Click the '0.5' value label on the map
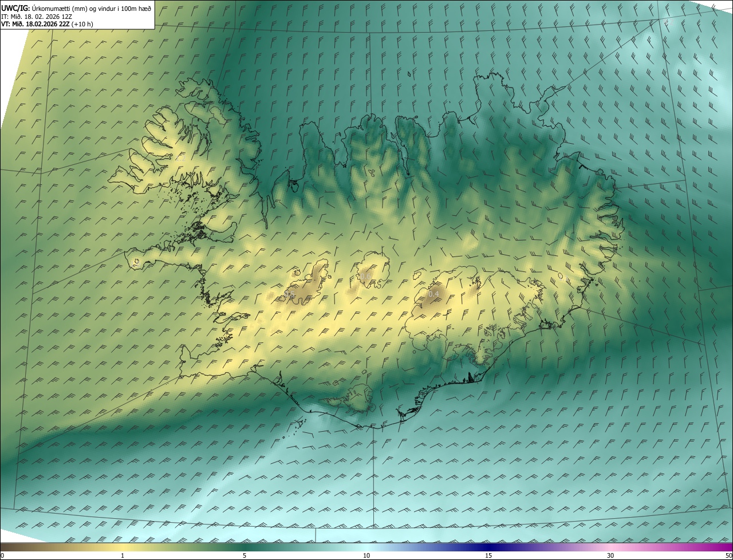Image resolution: width=733 pixels, height=560 pixels. [289, 294]
